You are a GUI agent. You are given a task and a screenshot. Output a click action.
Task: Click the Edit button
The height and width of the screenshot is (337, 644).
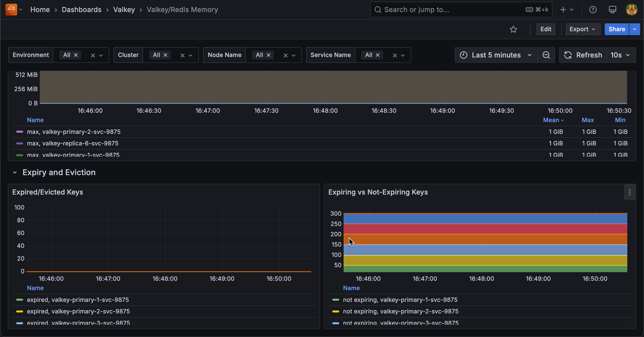point(546,29)
